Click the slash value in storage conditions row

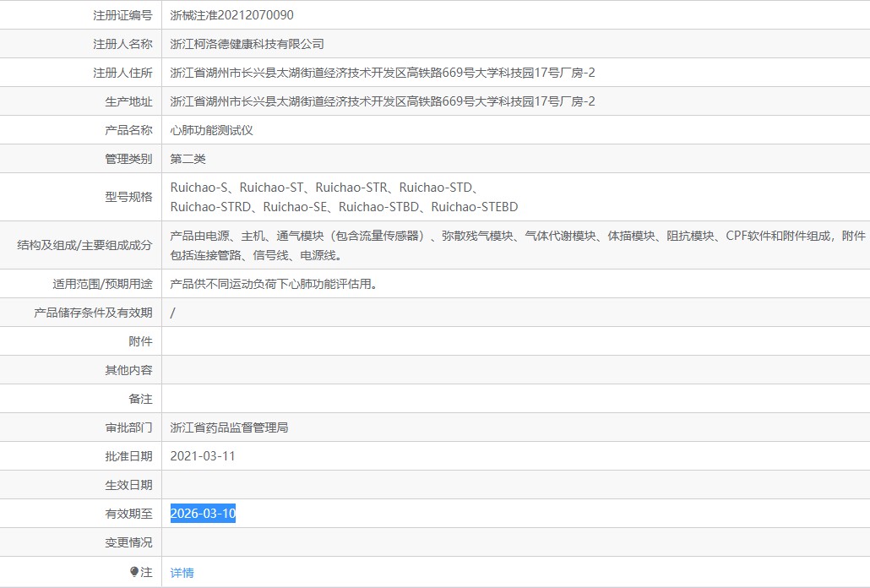pyautogui.click(x=172, y=313)
